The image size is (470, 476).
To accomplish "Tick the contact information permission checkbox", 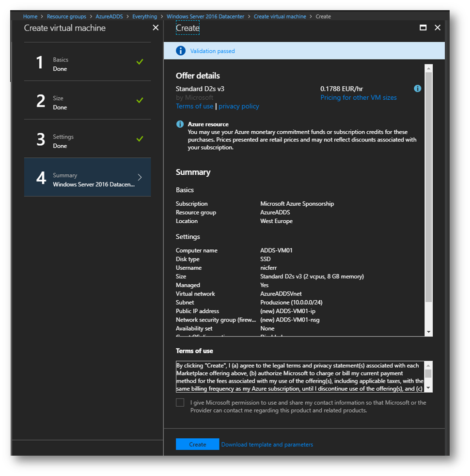I will [x=180, y=402].
